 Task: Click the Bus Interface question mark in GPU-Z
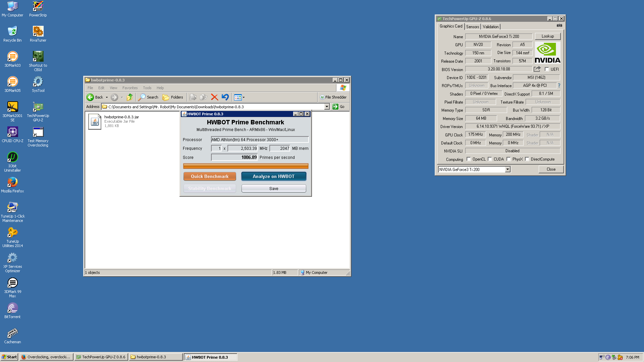coord(559,85)
